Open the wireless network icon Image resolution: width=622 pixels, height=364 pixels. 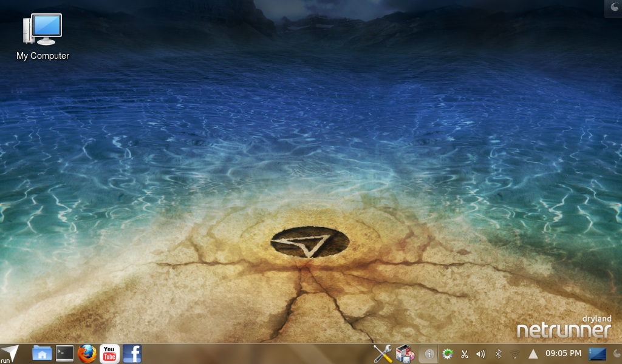tap(514, 354)
